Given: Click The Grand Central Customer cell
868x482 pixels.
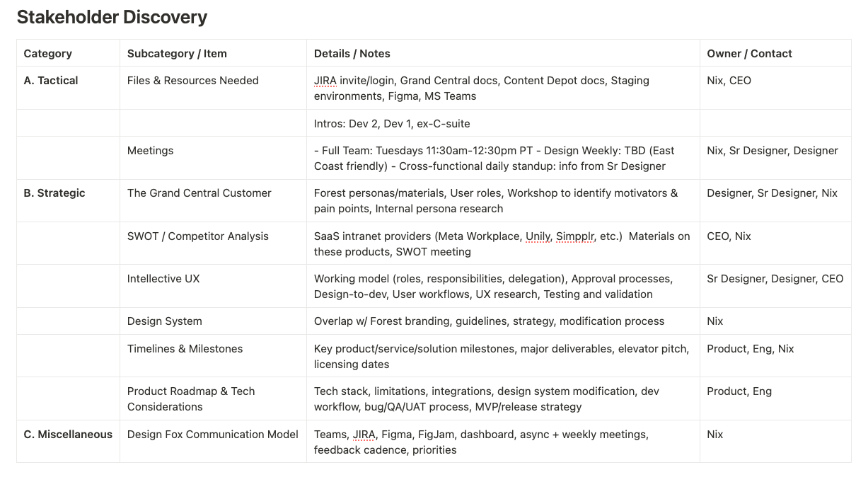Looking at the screenshot, I should 214,200.
